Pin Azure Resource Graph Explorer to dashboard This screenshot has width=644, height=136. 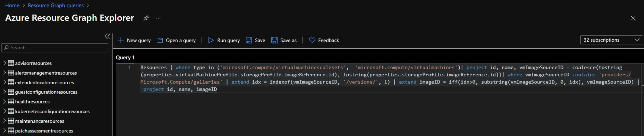[x=146, y=18]
